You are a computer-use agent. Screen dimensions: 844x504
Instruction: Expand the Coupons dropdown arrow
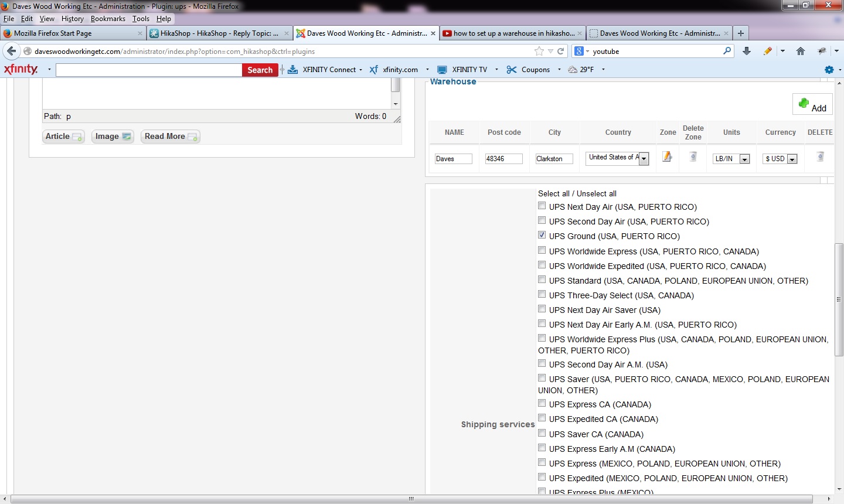coord(559,70)
